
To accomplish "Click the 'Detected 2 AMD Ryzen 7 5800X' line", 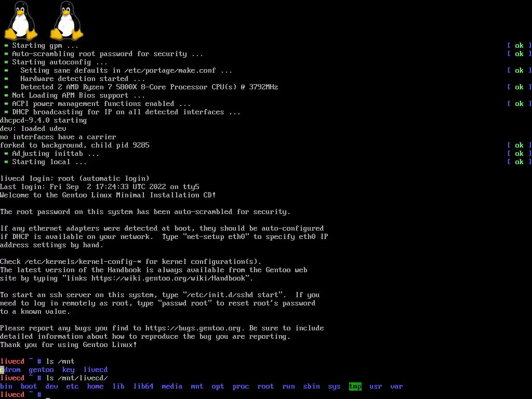I will tap(149, 87).
